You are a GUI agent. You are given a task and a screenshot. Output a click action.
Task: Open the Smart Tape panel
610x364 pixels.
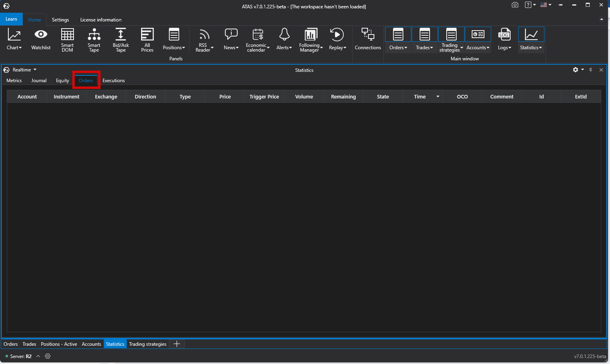click(x=94, y=39)
